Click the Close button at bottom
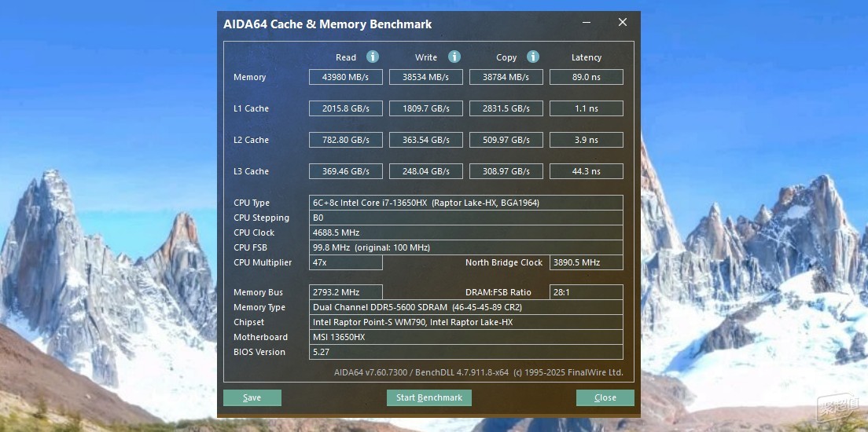This screenshot has height=432, width=868. tap(605, 397)
